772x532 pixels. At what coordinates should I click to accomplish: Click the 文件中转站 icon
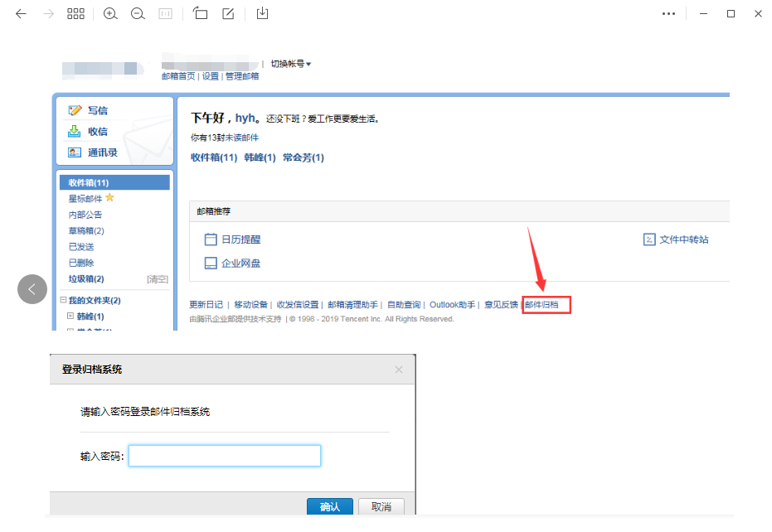(649, 239)
